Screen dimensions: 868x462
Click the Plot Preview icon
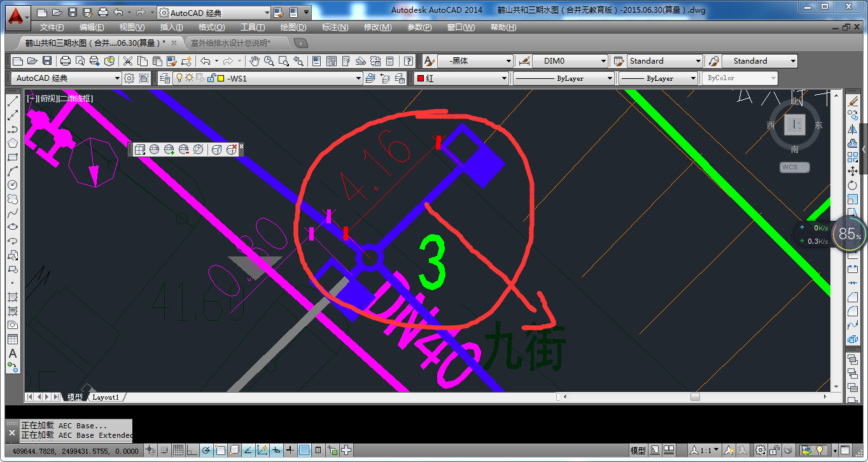(x=80, y=61)
